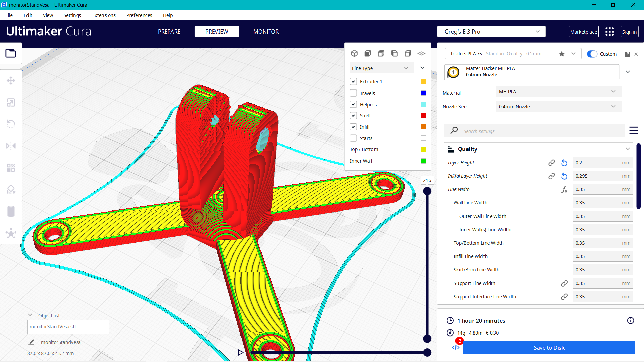Select the Move tool
The height and width of the screenshot is (362, 644).
(x=11, y=81)
